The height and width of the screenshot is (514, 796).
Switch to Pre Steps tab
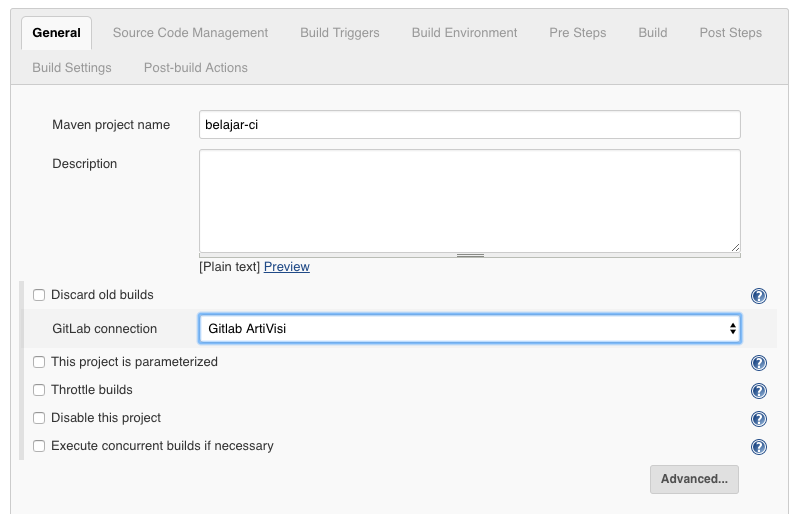[x=578, y=33]
